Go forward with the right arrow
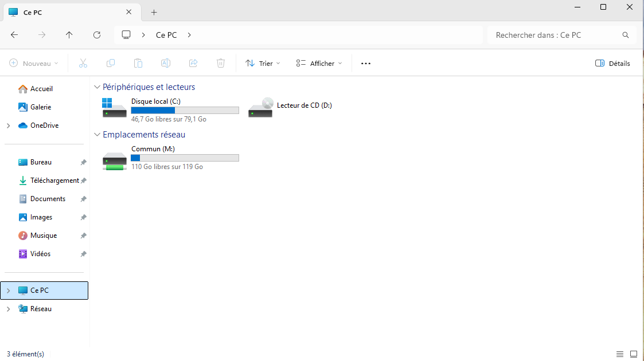Image resolution: width=644 pixels, height=361 pixels. click(x=42, y=35)
